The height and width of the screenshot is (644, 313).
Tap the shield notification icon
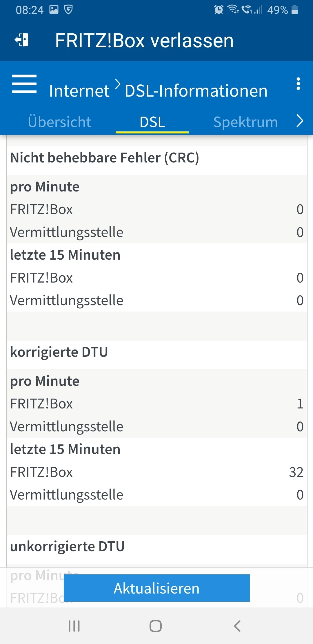point(68,10)
